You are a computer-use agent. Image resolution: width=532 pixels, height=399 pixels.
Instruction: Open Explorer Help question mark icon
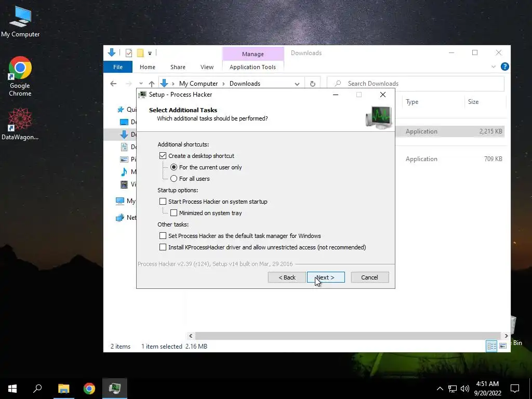[505, 66]
